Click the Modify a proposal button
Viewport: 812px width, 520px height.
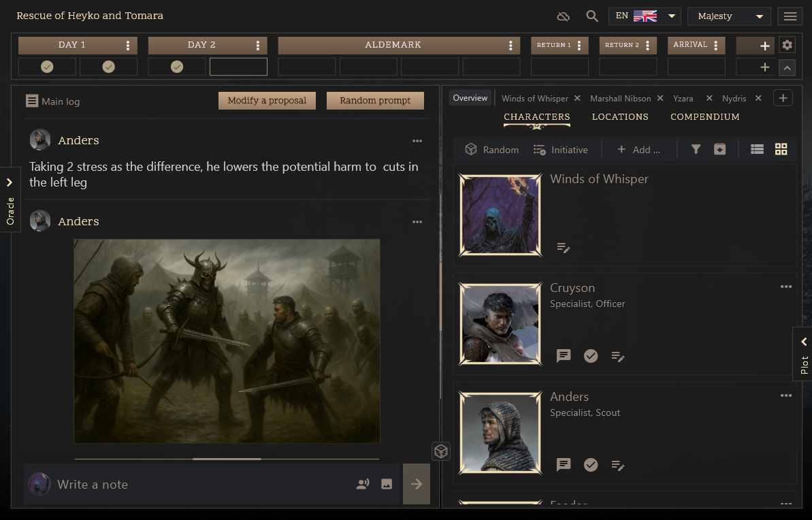pos(267,100)
